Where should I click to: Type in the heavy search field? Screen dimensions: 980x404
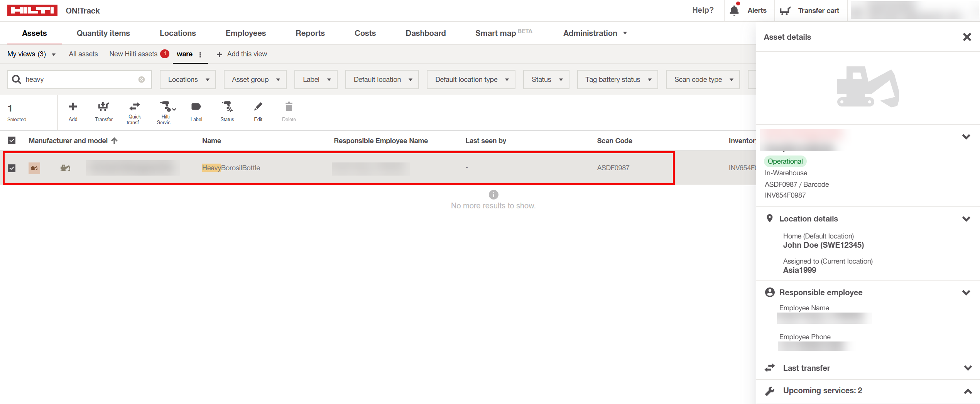tap(77, 79)
